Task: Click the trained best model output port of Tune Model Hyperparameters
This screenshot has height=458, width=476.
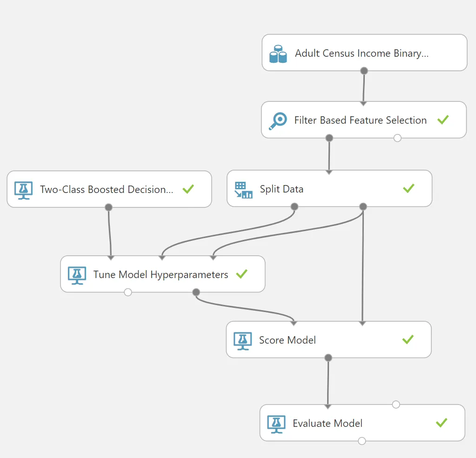Action: click(x=196, y=292)
